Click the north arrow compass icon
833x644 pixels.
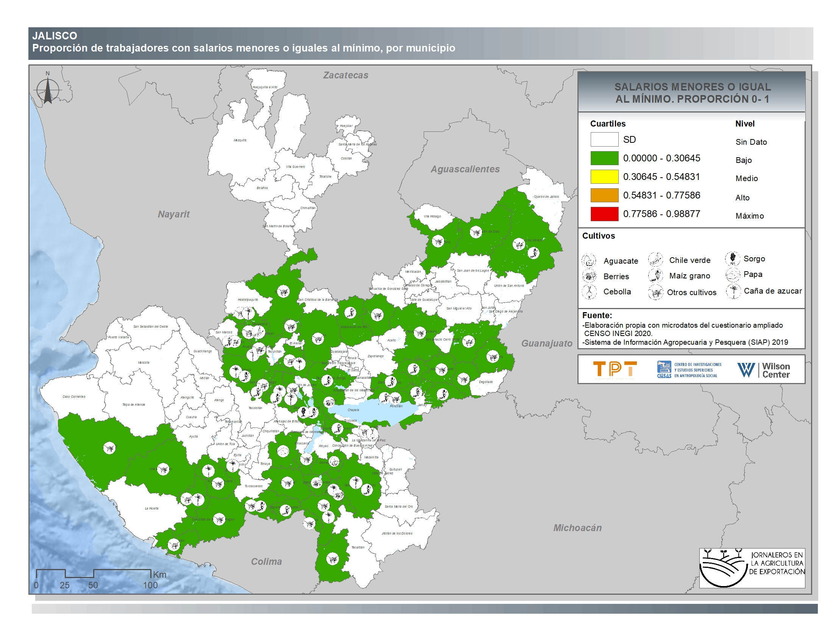48,90
